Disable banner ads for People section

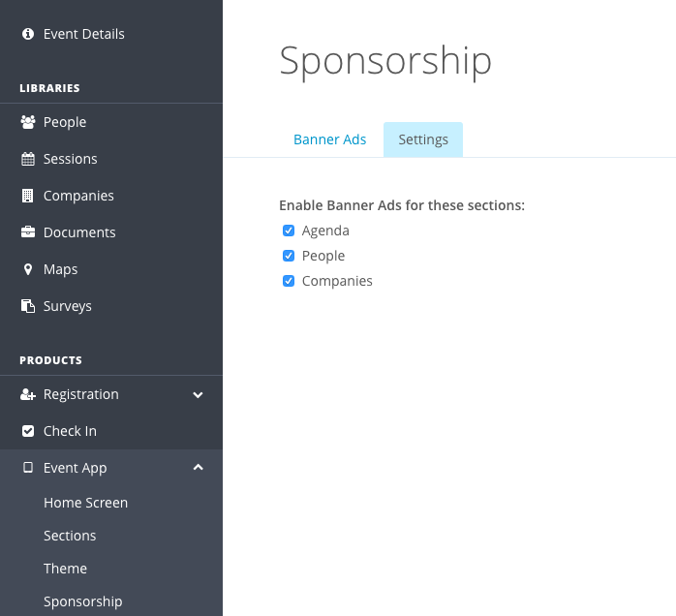tap(289, 256)
